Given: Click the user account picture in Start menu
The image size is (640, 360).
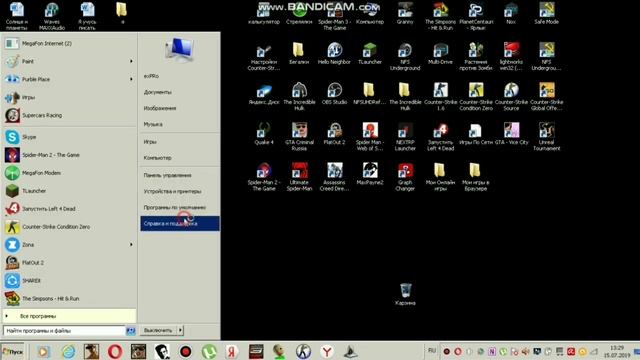Looking at the screenshot, I should tap(180, 50).
